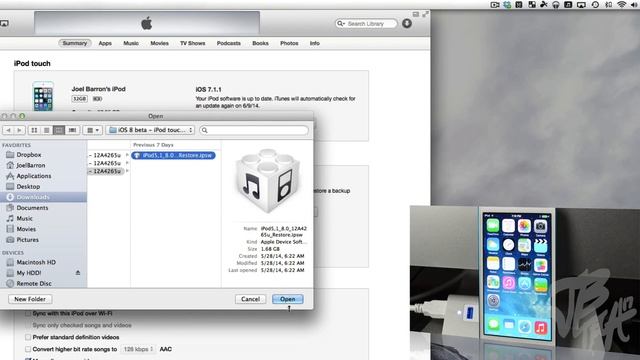Click Cancel in the Open dialog
This screenshot has height=360, width=640.
click(x=250, y=299)
